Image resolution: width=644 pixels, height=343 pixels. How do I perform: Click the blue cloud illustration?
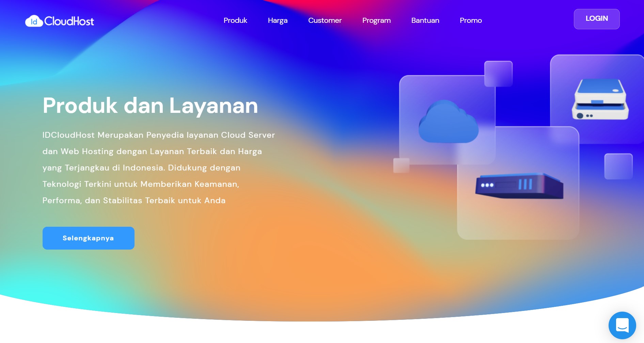(x=448, y=123)
